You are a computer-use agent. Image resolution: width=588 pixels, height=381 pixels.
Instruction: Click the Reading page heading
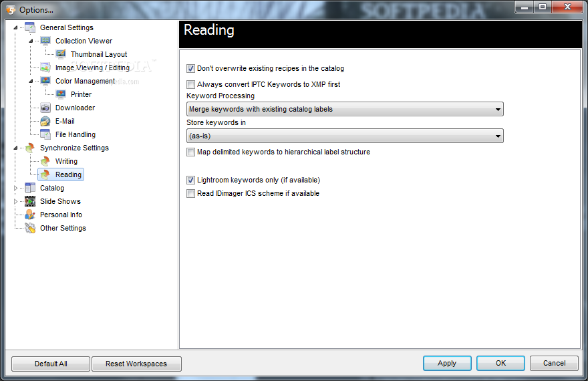(209, 30)
